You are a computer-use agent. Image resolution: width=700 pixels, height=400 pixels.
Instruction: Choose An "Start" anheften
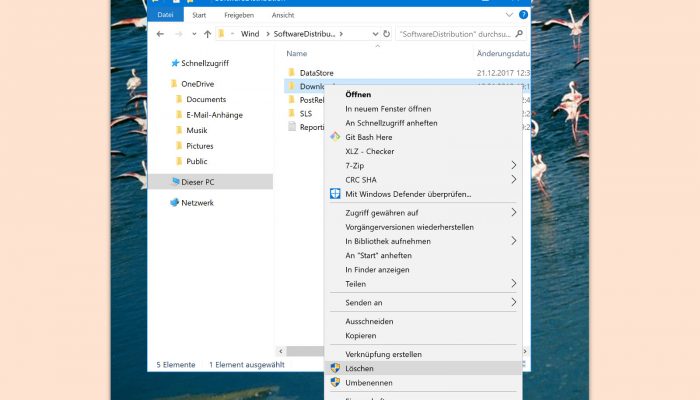coord(378,256)
